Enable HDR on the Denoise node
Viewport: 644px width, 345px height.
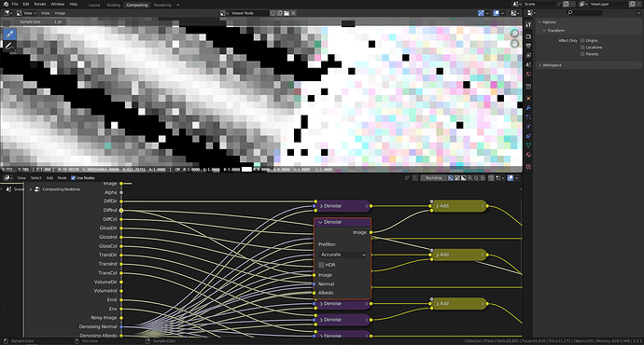(x=321, y=265)
